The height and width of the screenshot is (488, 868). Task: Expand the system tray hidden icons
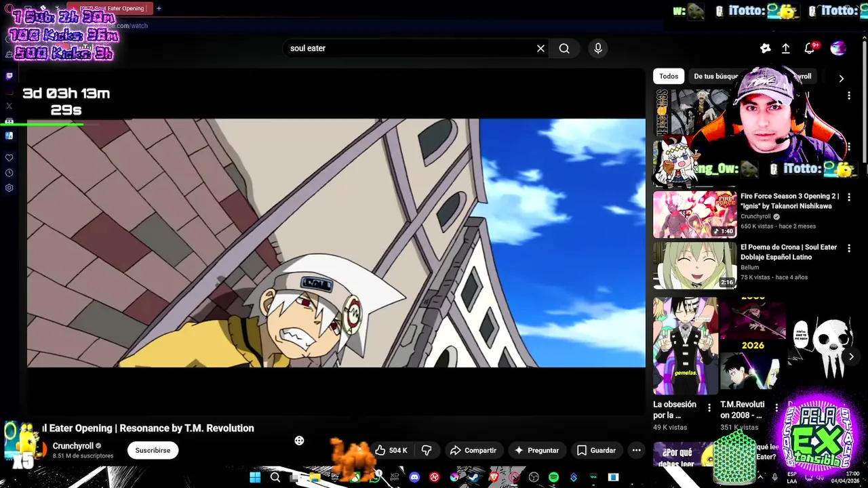point(759,477)
